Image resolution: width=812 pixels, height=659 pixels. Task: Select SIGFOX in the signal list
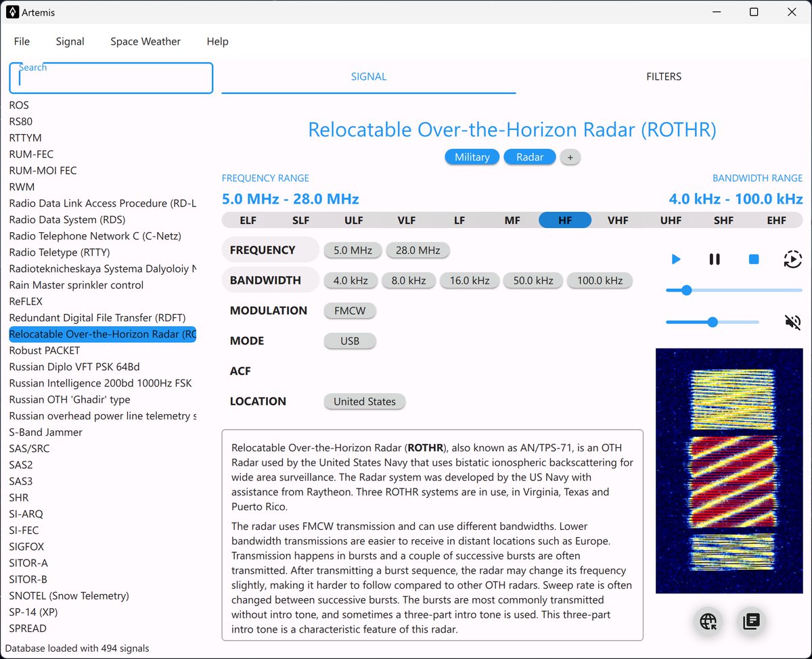[x=103, y=547]
